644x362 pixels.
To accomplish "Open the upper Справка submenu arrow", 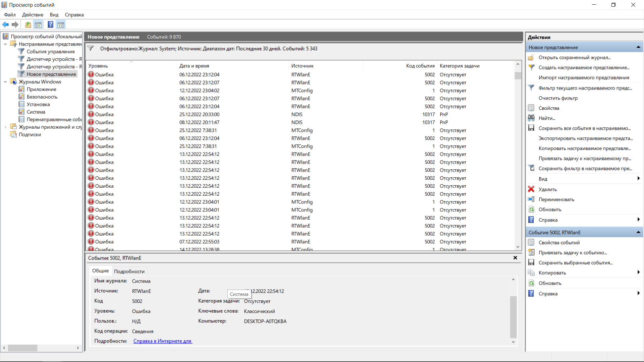I will [639, 220].
